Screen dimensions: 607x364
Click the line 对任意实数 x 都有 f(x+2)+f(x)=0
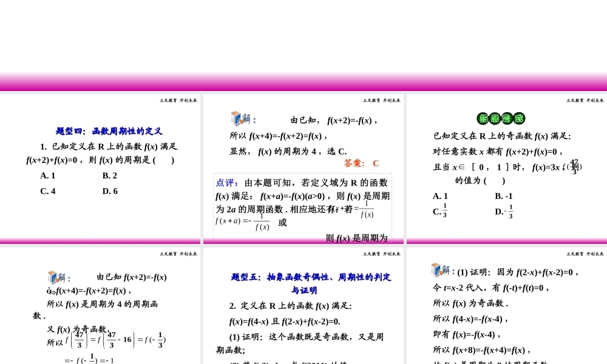(x=498, y=152)
